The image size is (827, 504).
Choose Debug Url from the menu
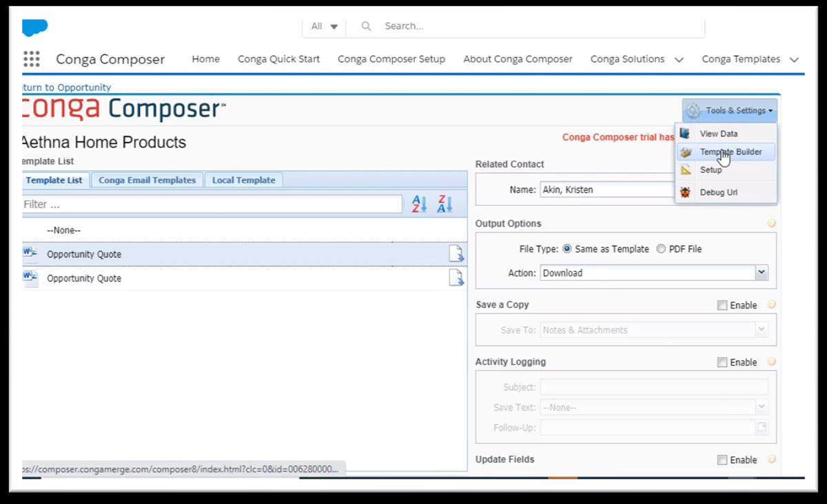click(x=726, y=192)
